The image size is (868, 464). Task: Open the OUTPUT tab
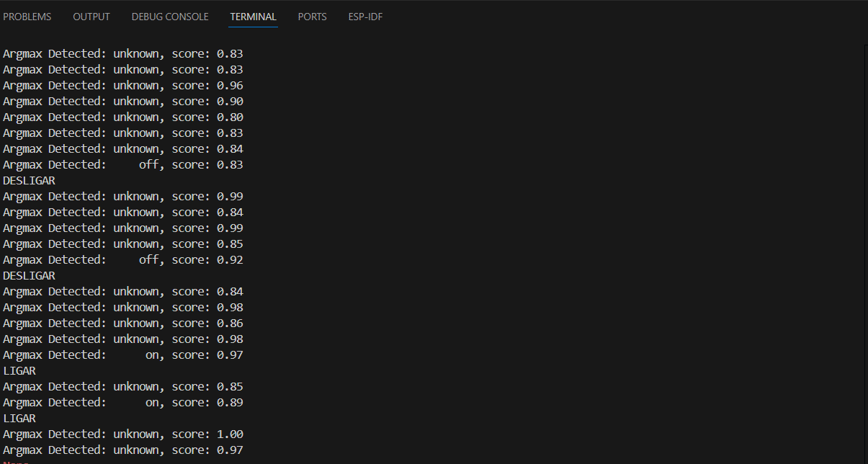pyautogui.click(x=91, y=17)
